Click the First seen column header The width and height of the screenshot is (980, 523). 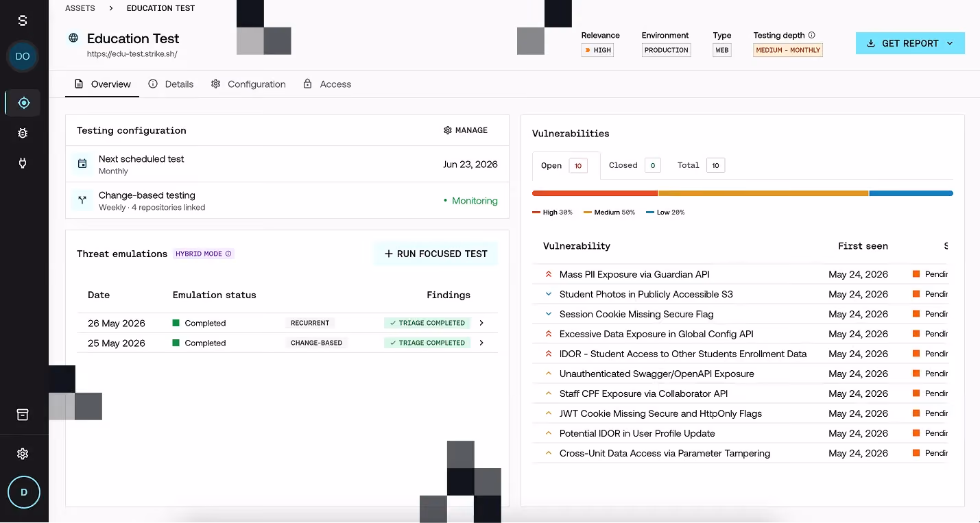click(863, 246)
